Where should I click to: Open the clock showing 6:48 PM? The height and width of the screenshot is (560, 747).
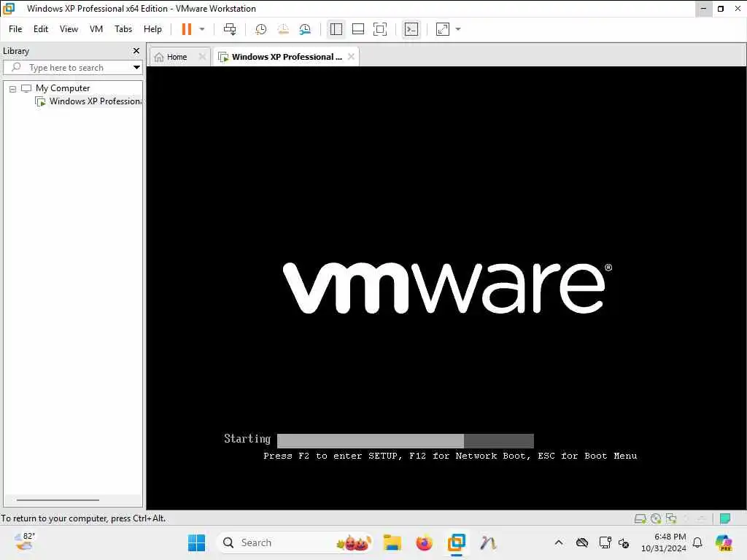(663, 542)
